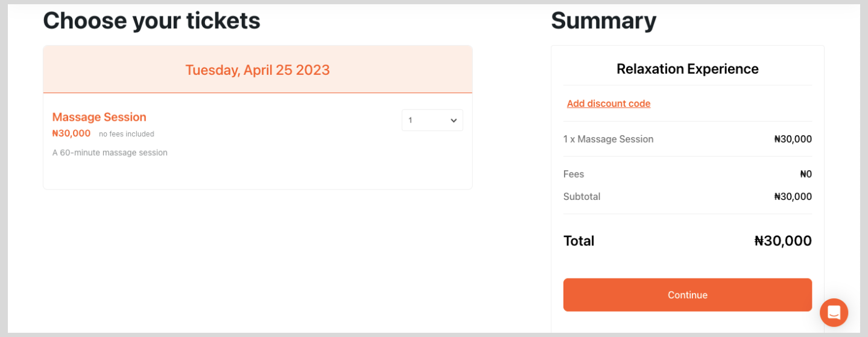Click the dropdown chevron arrow icon
868x337 pixels.
click(x=454, y=120)
